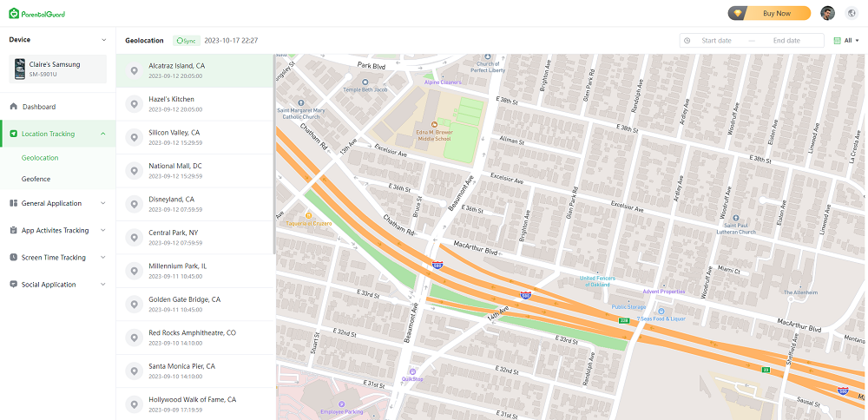
Task: Click the General Application icon
Action: tap(13, 203)
